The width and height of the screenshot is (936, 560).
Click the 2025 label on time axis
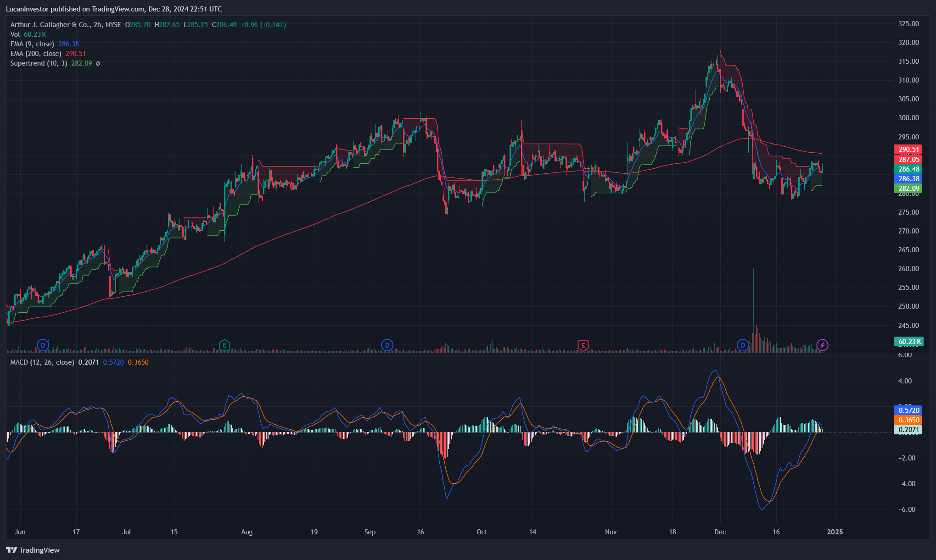835,532
